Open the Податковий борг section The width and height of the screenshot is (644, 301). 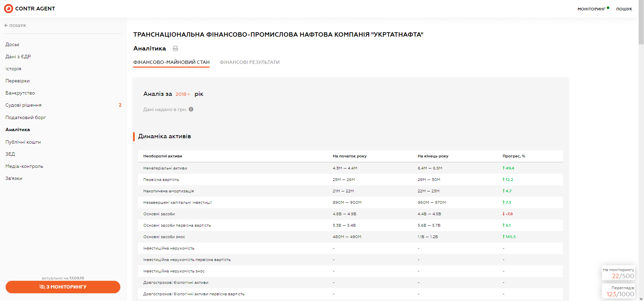tap(26, 117)
